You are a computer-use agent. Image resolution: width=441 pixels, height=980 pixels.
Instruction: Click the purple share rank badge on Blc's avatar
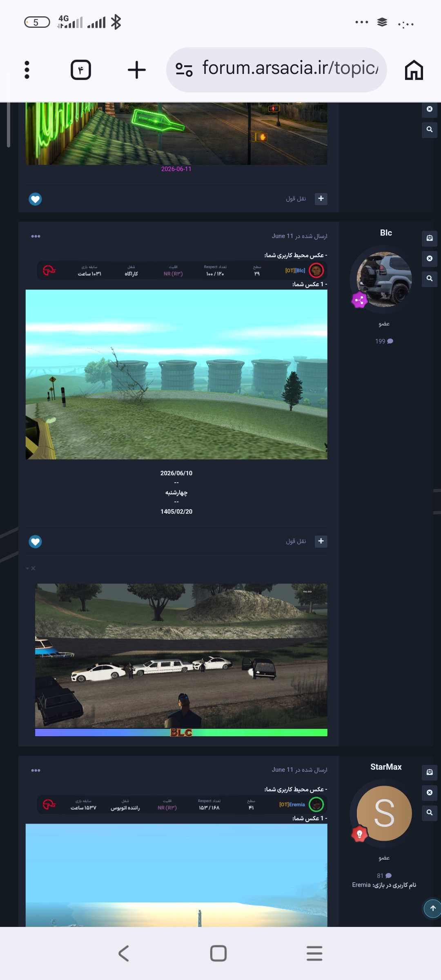[360, 300]
